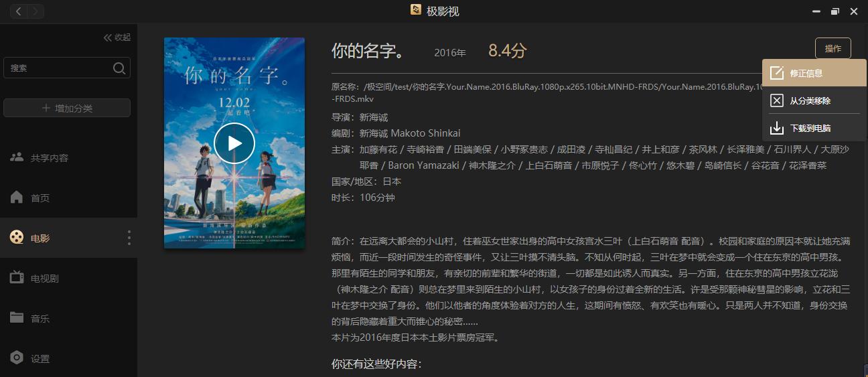Choose 从分类移除 from the menu
Viewport: 868px width, 377px height.
tap(814, 100)
